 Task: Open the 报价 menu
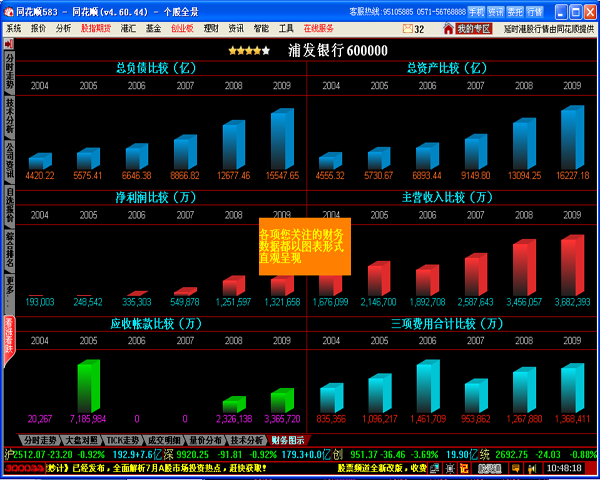tap(38, 29)
